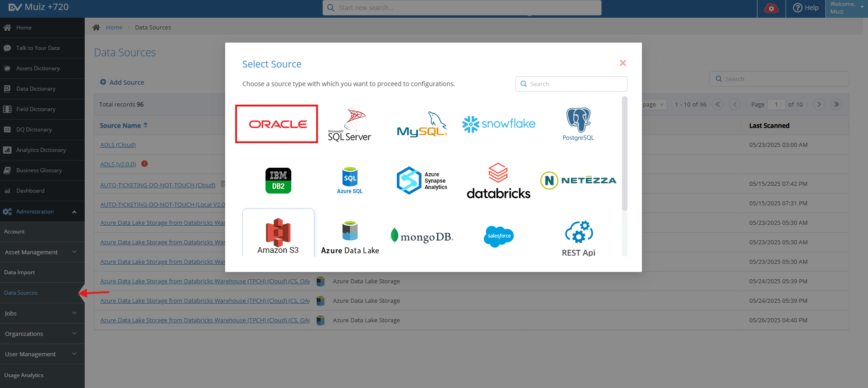
Task: Choose Databricks as the source
Action: 499,181
